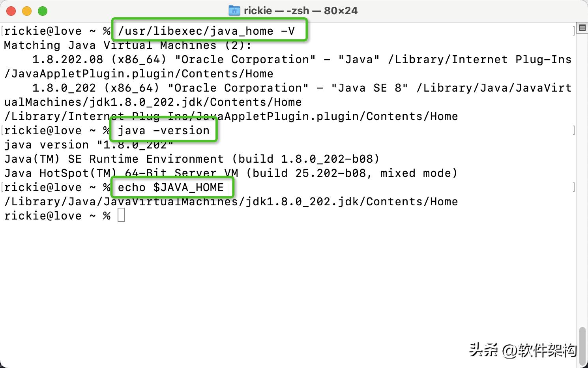Click the Java HotSpot build output line
Viewport: 588px width, 368px height.
(x=229, y=173)
